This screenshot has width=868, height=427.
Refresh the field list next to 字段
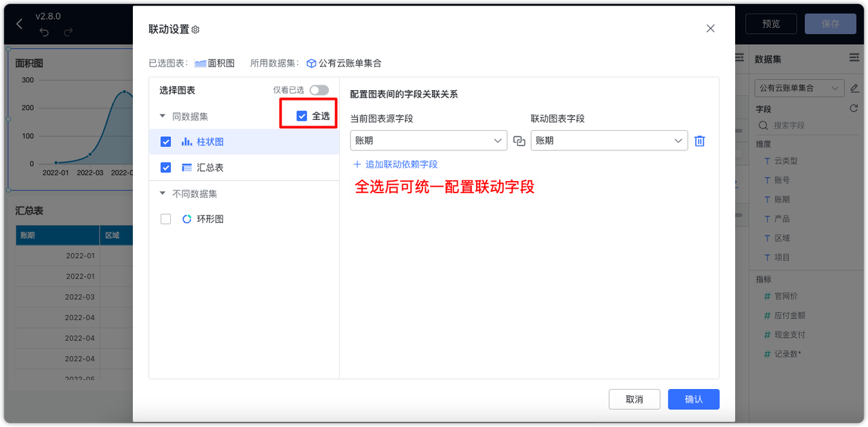click(853, 108)
